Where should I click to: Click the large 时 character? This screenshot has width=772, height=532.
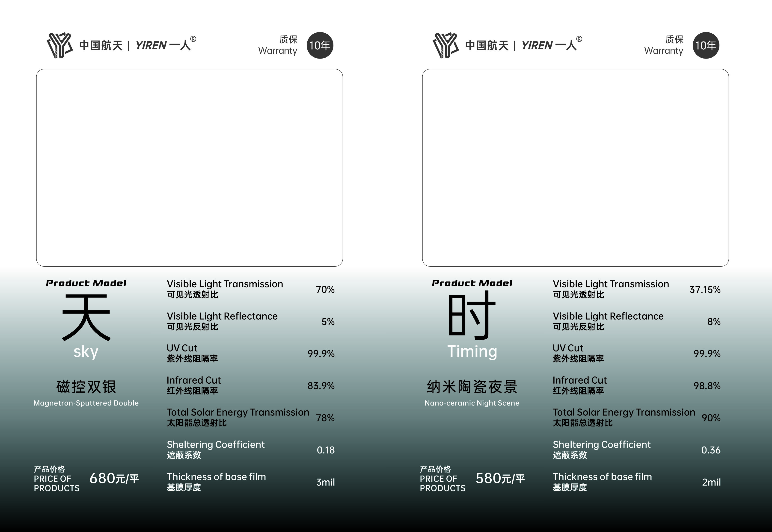471,315
